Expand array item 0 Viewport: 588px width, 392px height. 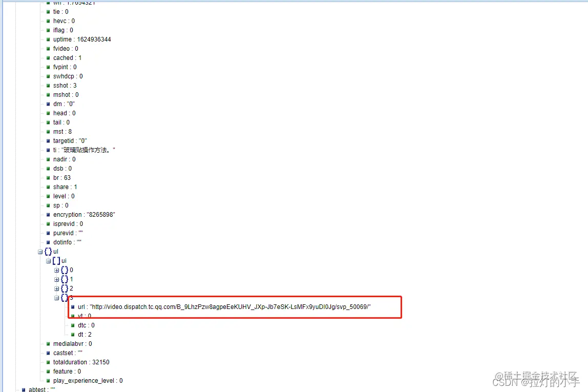pos(57,271)
